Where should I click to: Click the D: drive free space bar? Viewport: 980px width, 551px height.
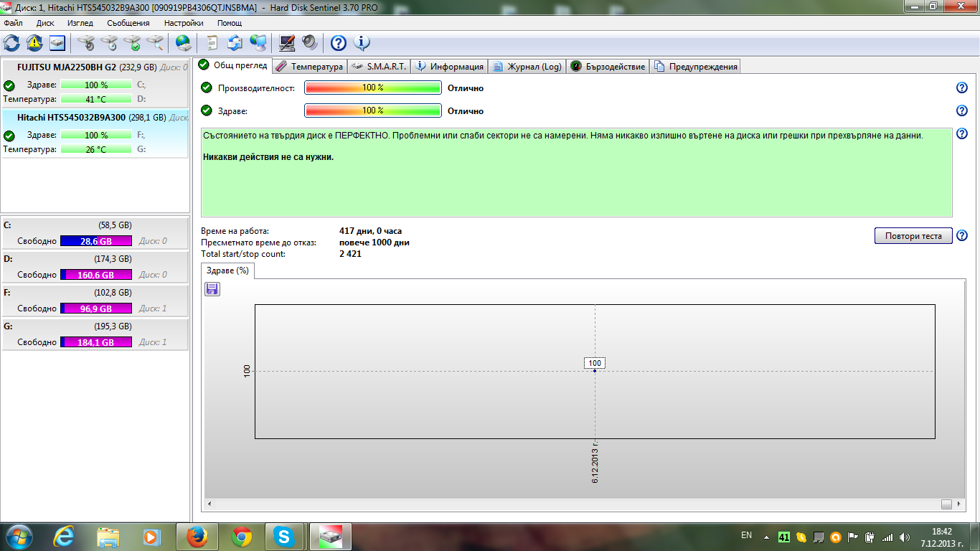[96, 275]
